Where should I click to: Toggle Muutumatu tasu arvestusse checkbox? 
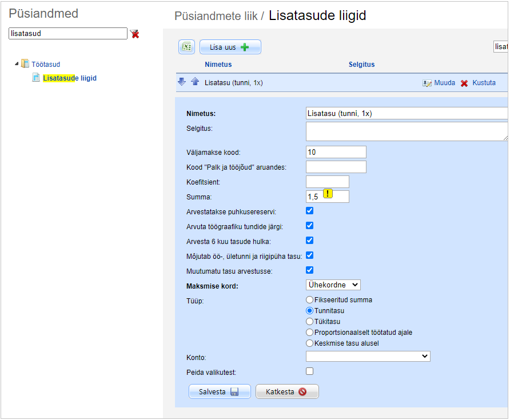(309, 270)
